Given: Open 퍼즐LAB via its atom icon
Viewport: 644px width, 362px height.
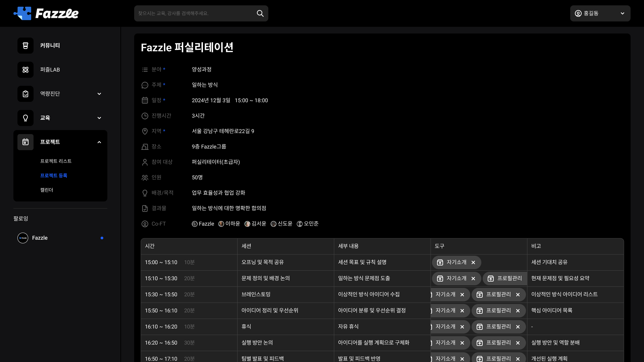Looking at the screenshot, I should (25, 70).
